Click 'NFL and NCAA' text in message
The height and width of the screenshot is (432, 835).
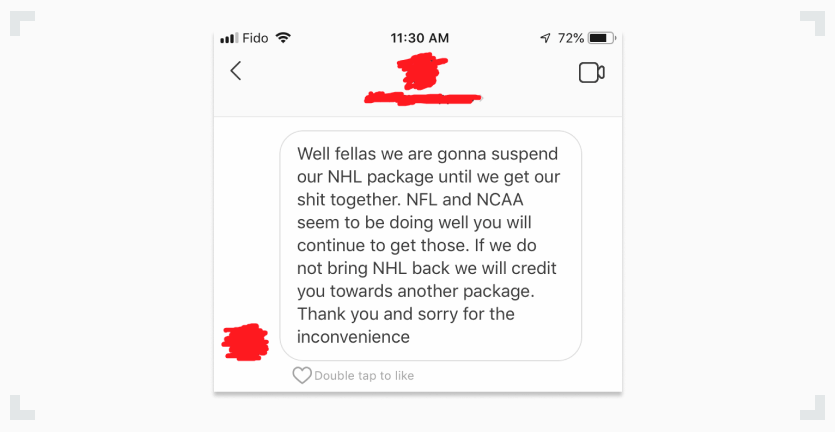point(465,199)
